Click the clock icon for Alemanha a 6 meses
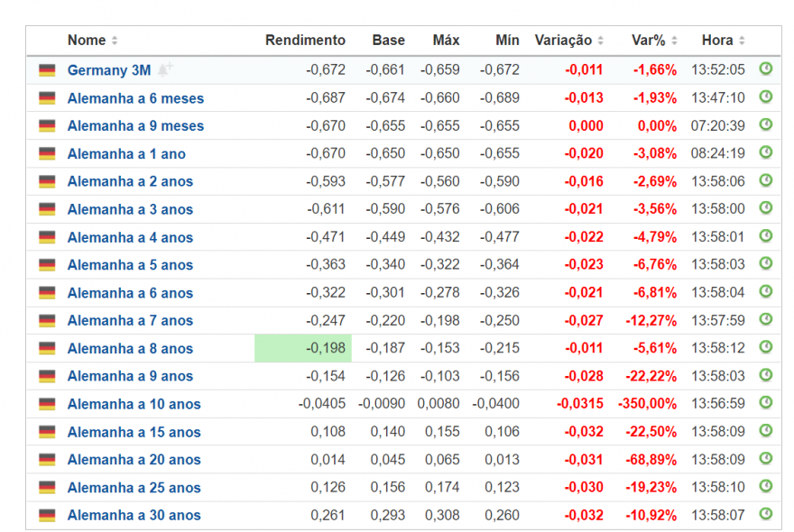 coord(766,96)
